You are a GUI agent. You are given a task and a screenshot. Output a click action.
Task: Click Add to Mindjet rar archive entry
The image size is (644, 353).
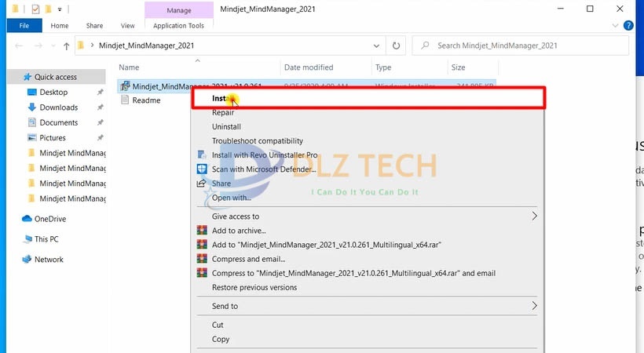point(326,245)
